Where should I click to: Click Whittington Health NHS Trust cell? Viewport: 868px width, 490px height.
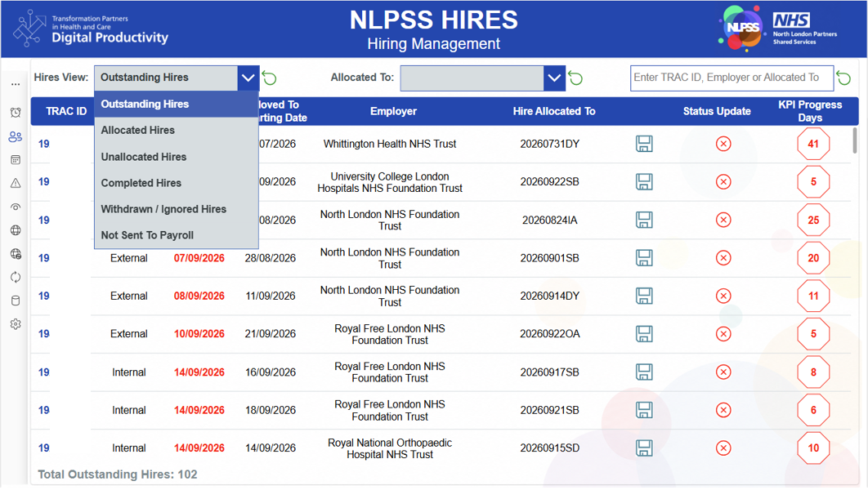point(390,144)
